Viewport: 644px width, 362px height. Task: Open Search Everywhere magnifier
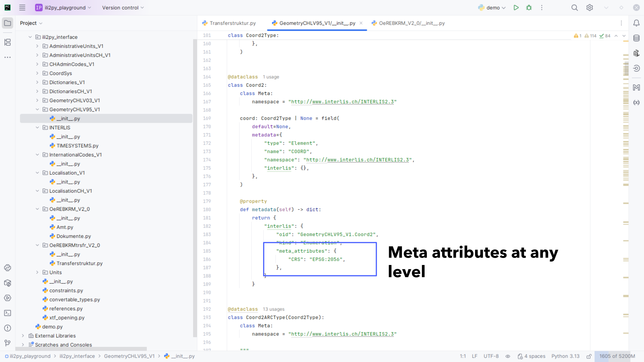click(x=574, y=8)
